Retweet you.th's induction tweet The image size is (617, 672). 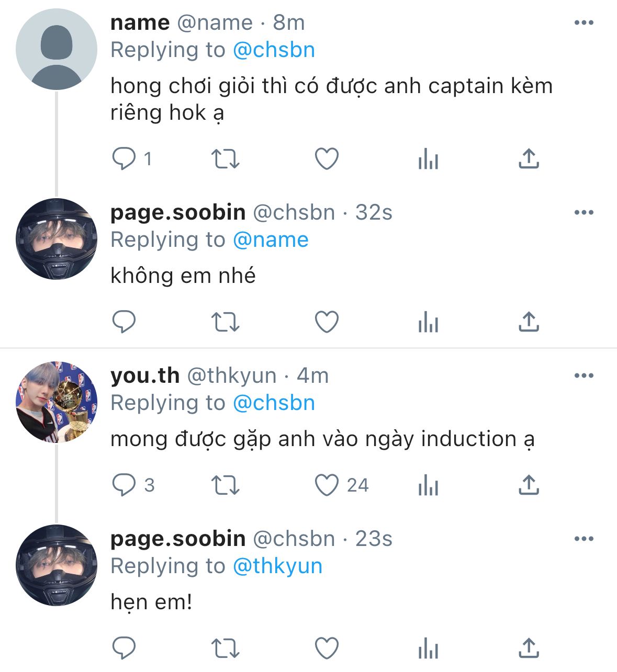[x=225, y=485]
